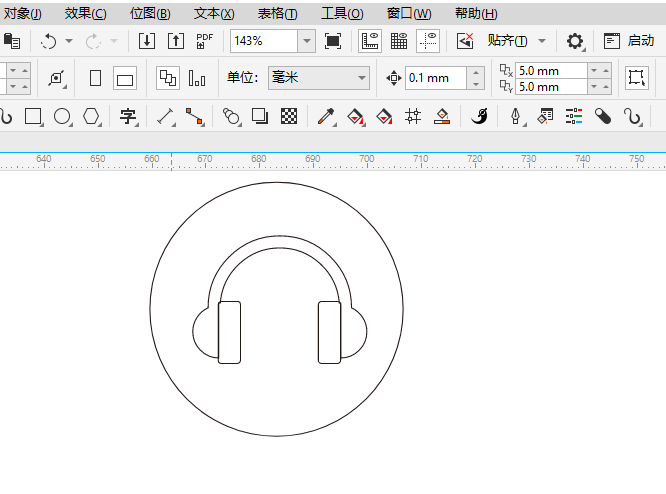This screenshot has width=666, height=494.
Task: Click the Import arrow icon
Action: point(147,41)
